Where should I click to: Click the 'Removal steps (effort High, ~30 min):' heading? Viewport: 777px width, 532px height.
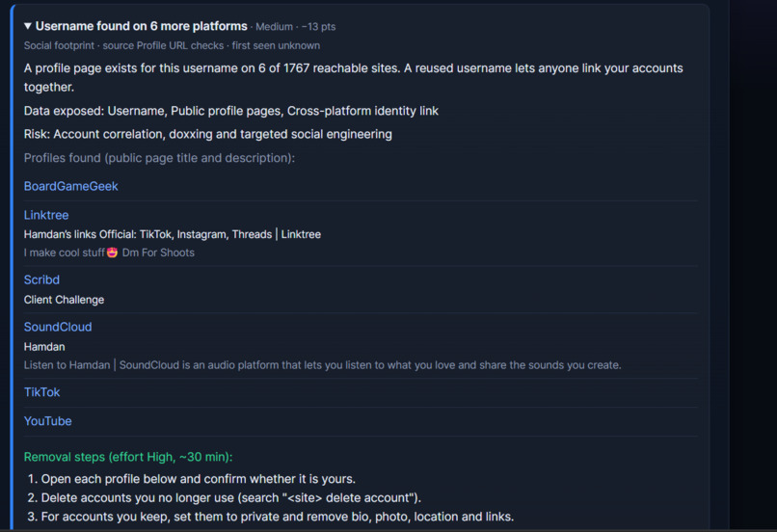coord(128,457)
